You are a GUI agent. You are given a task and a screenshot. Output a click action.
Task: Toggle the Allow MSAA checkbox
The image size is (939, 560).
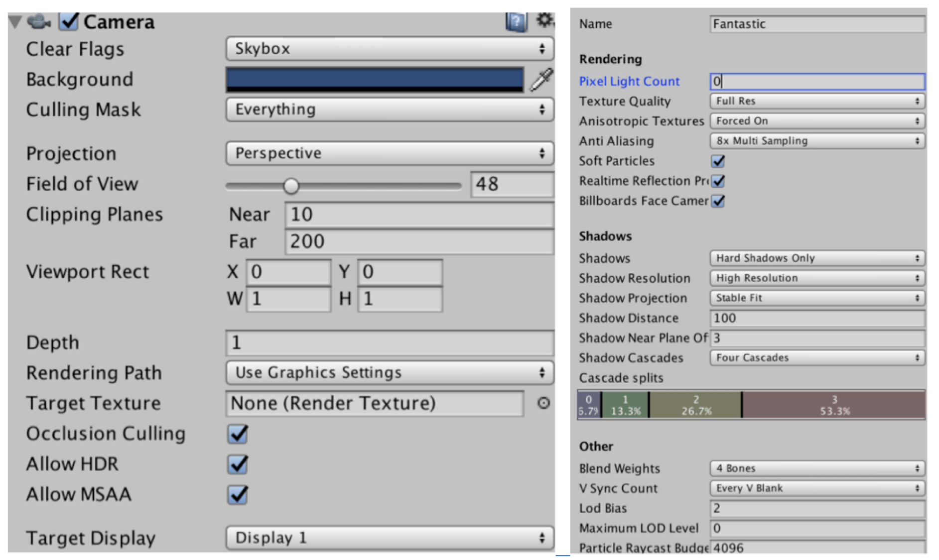(x=238, y=495)
